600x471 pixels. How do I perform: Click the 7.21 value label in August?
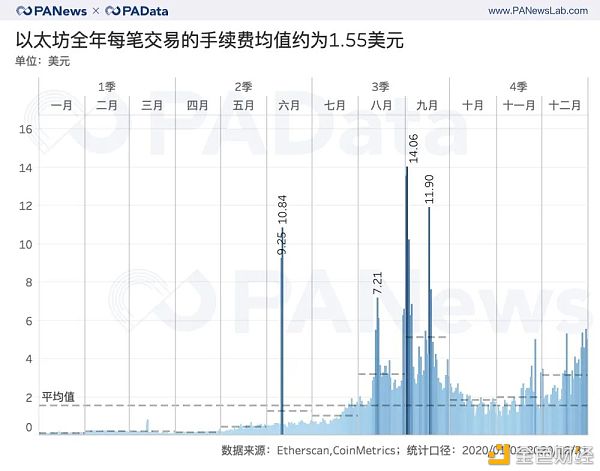point(378,283)
